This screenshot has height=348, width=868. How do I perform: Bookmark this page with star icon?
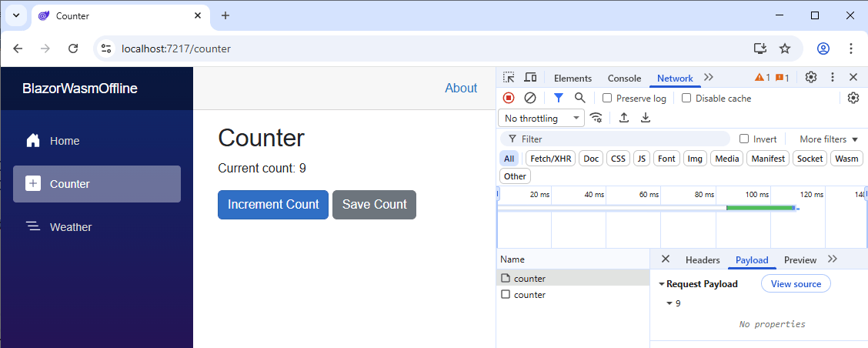pyautogui.click(x=785, y=49)
